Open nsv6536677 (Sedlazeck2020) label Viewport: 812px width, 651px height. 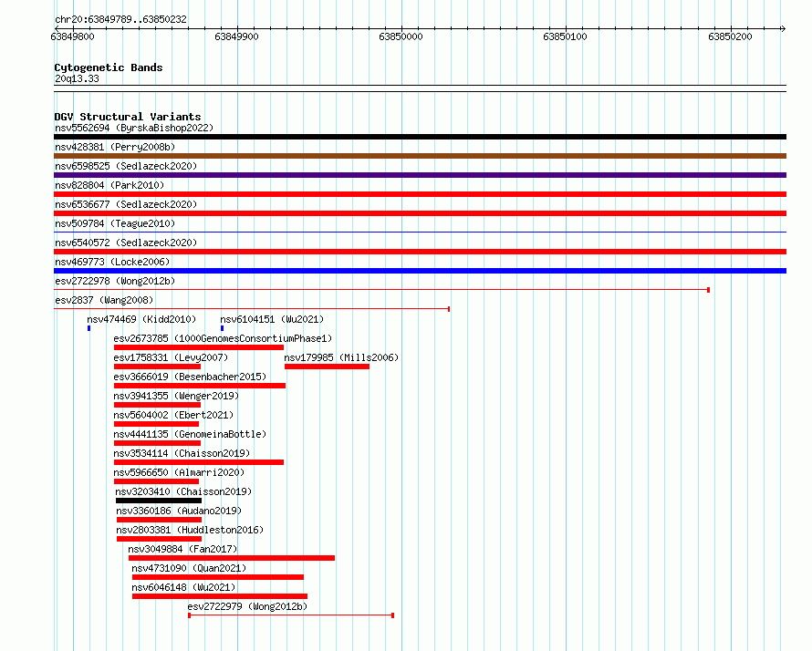(x=126, y=204)
